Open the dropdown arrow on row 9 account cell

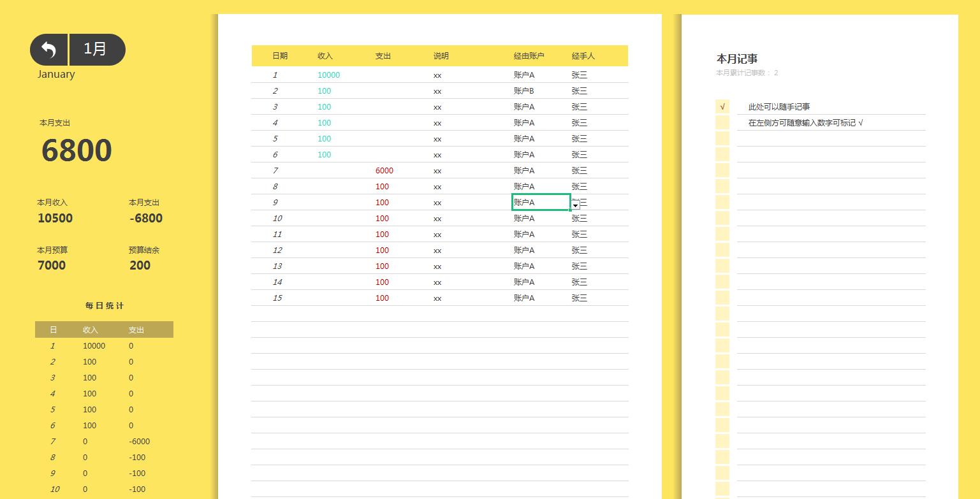point(575,205)
